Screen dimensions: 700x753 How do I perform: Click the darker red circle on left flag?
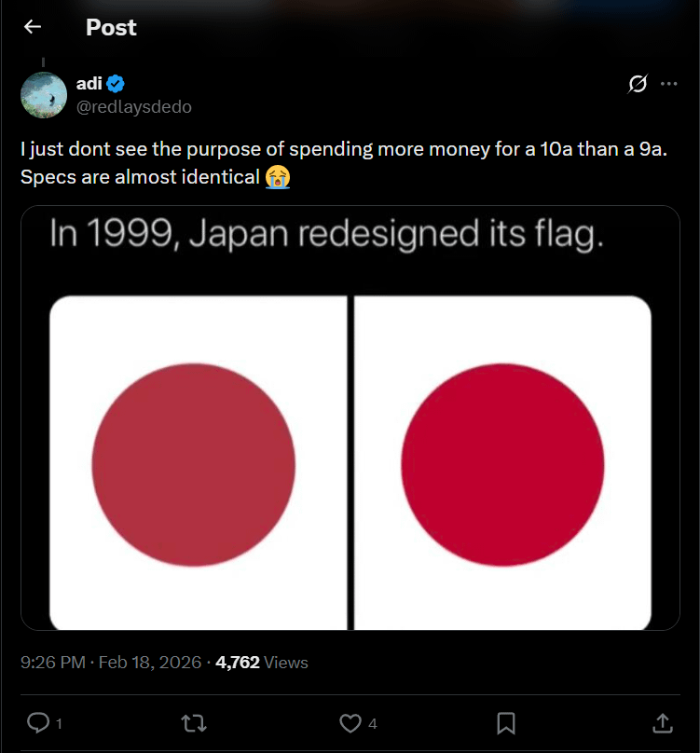tap(194, 466)
